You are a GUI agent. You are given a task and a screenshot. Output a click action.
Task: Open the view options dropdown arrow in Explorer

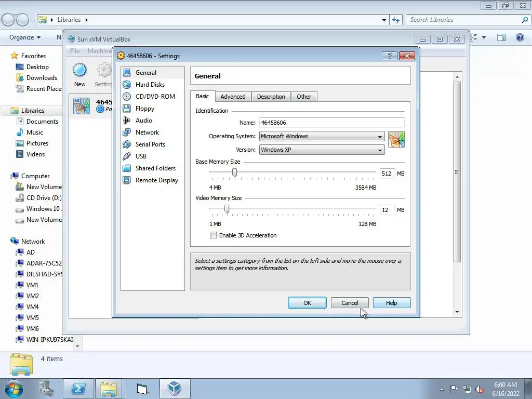[x=484, y=37]
